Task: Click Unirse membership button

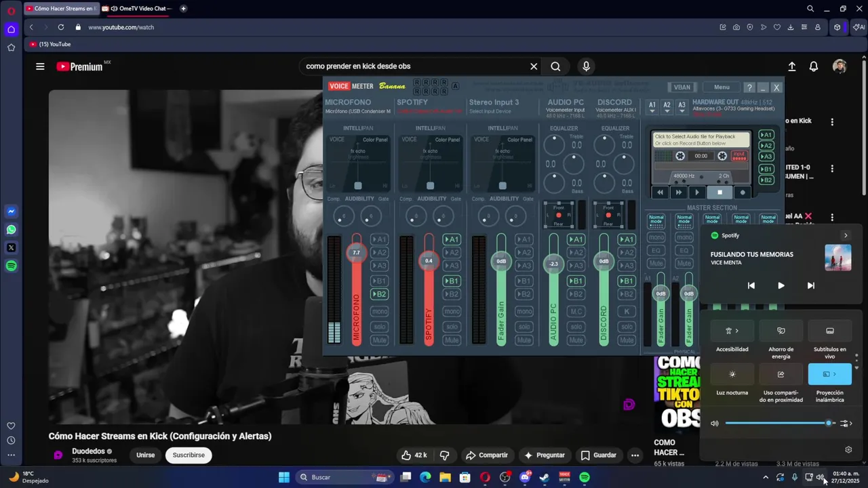Action: (146, 455)
